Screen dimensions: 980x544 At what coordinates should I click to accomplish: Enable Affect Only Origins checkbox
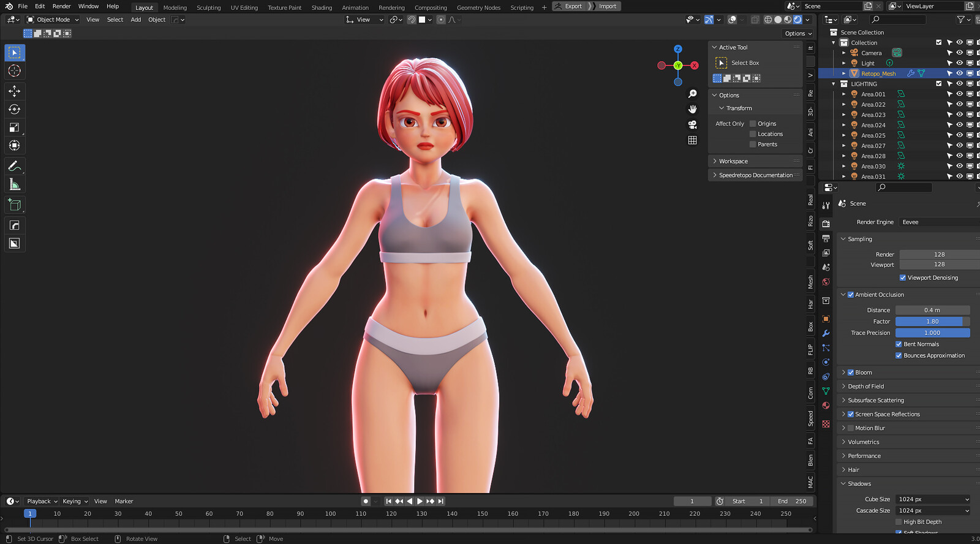click(x=753, y=124)
